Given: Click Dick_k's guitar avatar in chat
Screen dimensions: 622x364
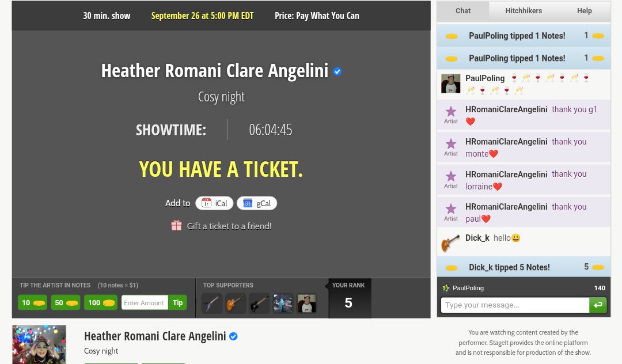Looking at the screenshot, I should pos(450,242).
